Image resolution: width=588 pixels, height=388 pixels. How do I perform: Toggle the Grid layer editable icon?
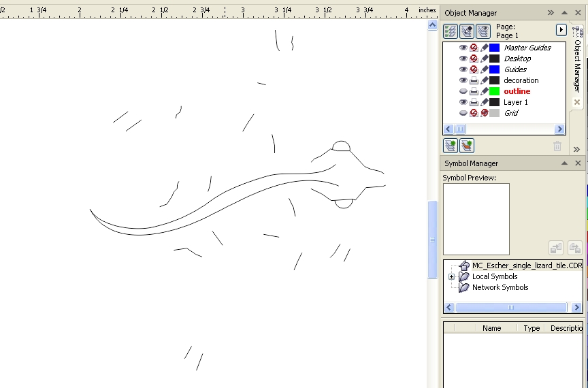pos(485,113)
